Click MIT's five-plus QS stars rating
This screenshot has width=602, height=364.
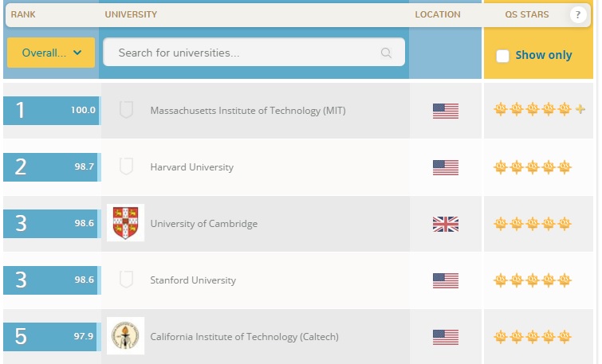pos(539,109)
